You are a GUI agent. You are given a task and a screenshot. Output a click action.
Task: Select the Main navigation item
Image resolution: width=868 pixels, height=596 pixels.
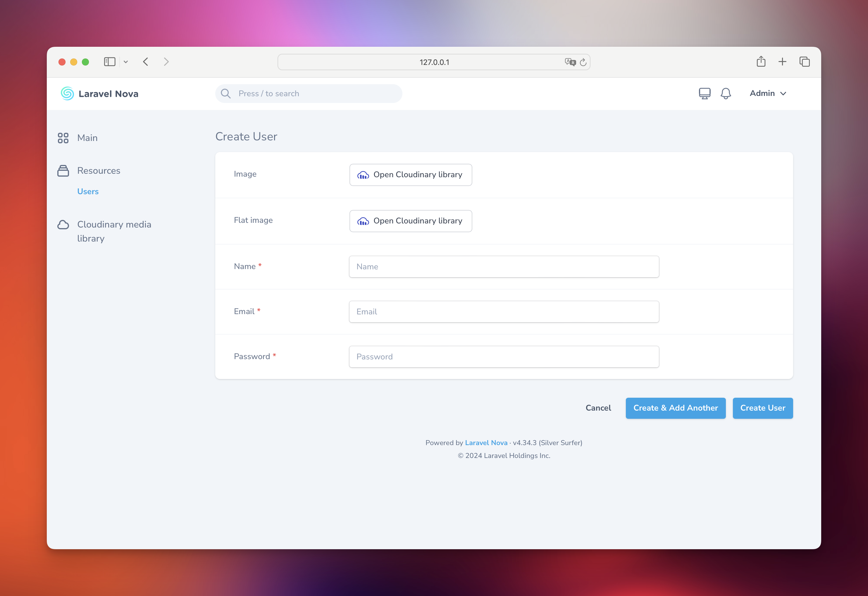click(87, 138)
